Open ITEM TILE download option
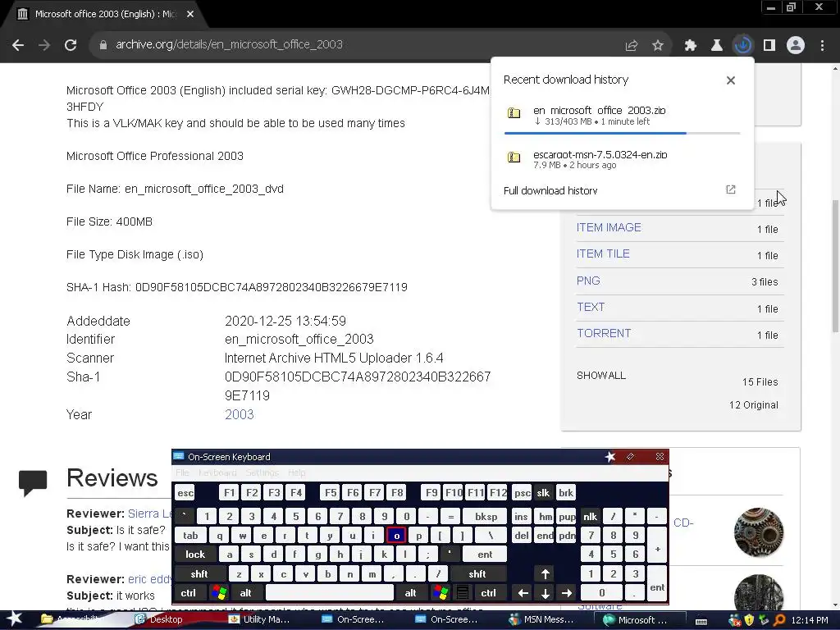The width and height of the screenshot is (840, 630). click(x=603, y=254)
